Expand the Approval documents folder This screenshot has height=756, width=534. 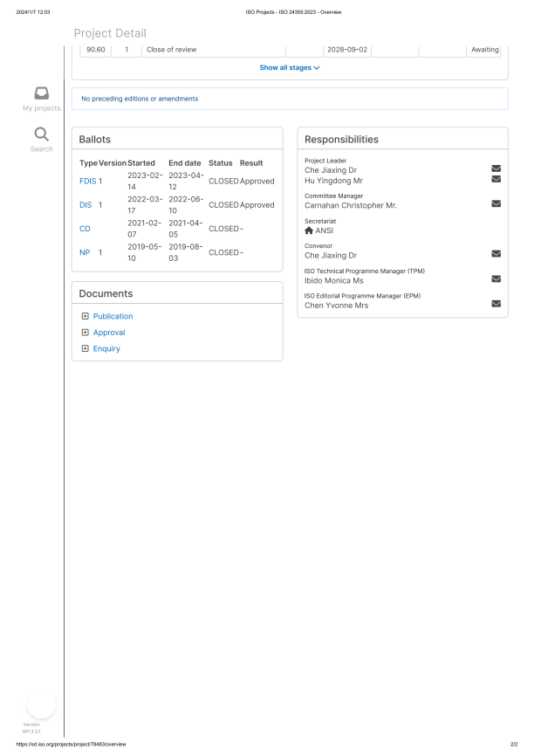coord(85,333)
